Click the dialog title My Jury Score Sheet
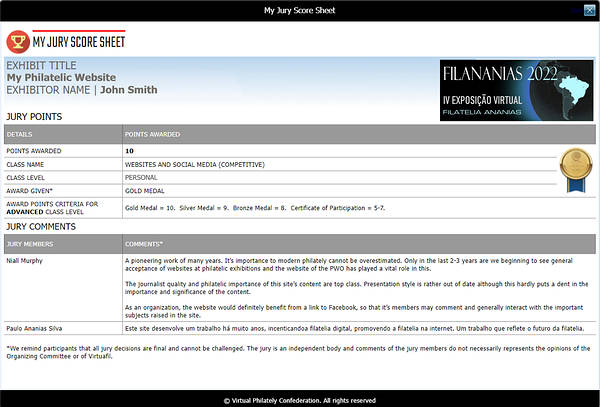 tap(299, 10)
